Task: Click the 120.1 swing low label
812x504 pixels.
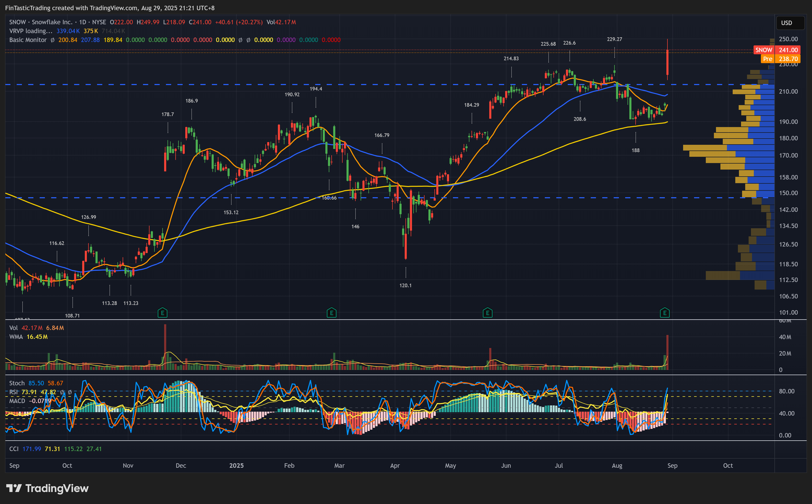Action: click(405, 285)
